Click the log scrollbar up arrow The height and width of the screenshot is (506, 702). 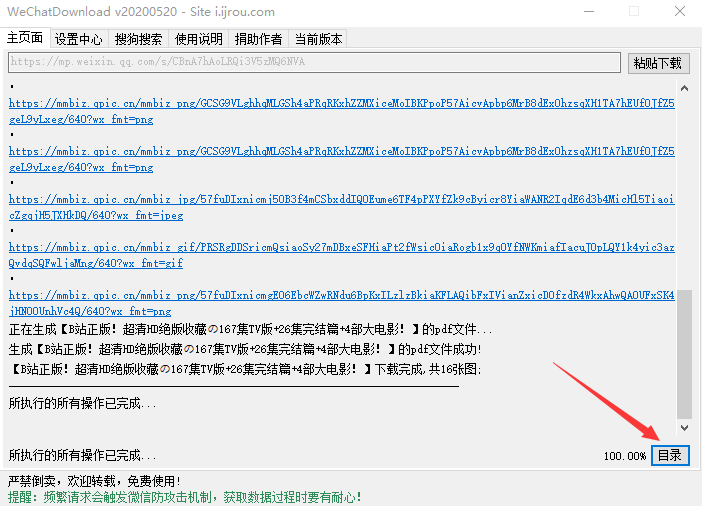684,88
